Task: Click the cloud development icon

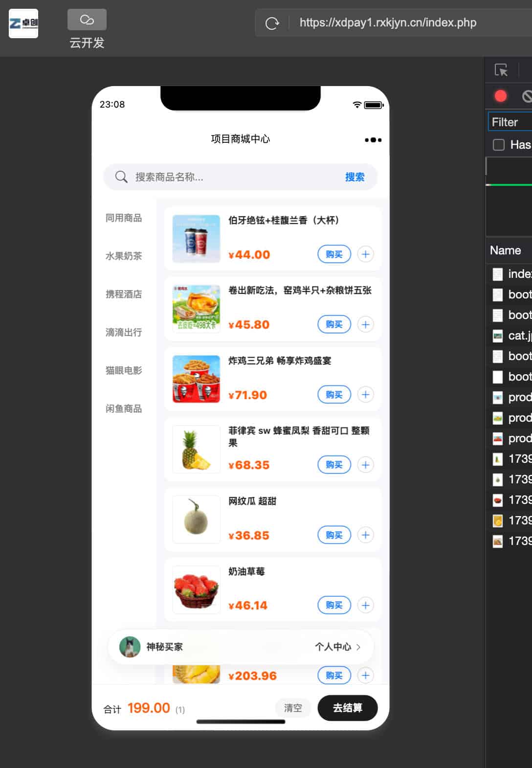Action: point(87,20)
